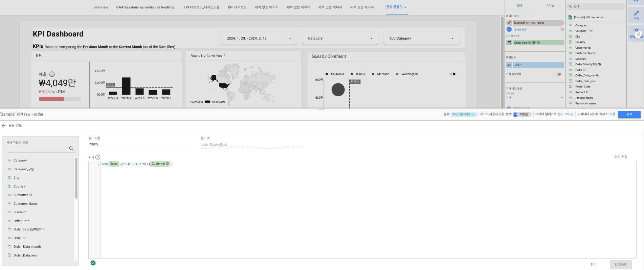Click the Sales chip in the formula
Viewport: 644px width, 270px height.
[x=114, y=164]
